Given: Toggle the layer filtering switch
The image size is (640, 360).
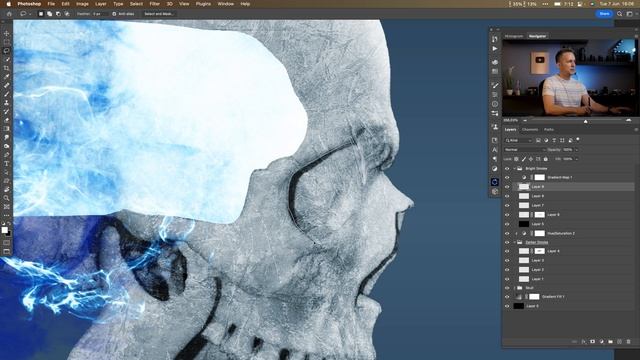Looking at the screenshot, I should pyautogui.click(x=578, y=140).
